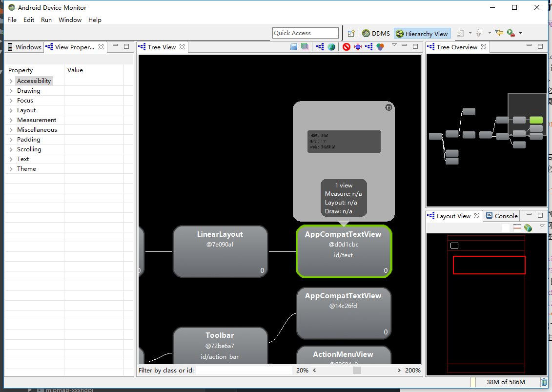Viewport: 552px width, 392px height.
Task: Select the Hierarchy View perspective
Action: tap(422, 34)
